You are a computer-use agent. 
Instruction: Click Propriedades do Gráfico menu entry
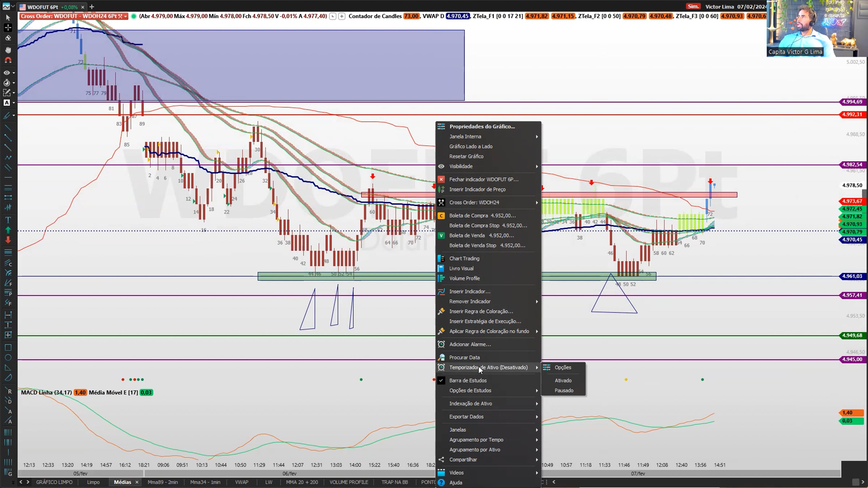[482, 126]
